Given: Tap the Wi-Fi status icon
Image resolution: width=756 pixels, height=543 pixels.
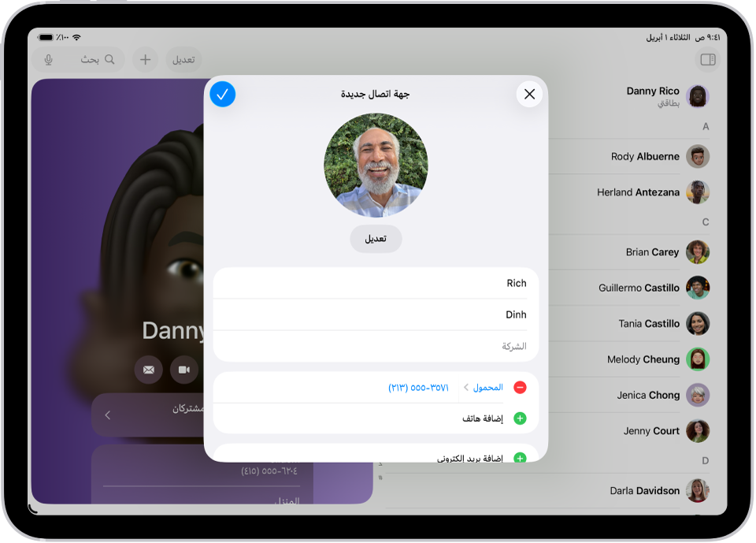Looking at the screenshot, I should 76,37.
